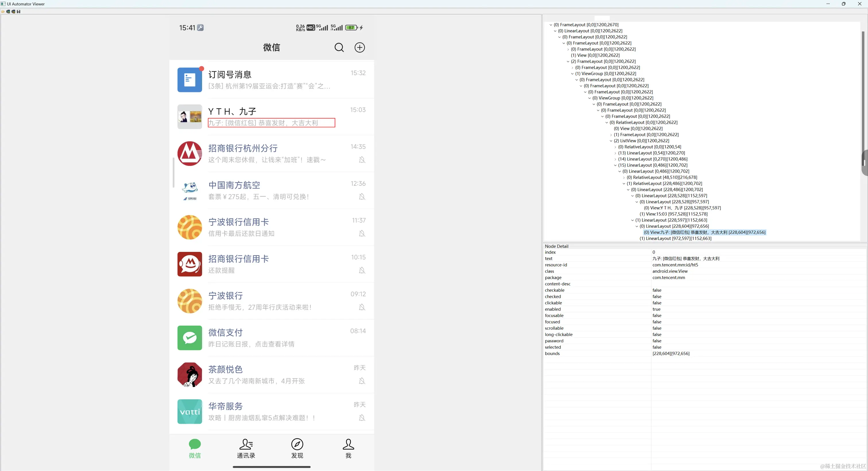Viewport: 868px width, 471px height.
Task: Click the muted notification bell of 宁波银行
Action: pyautogui.click(x=362, y=307)
